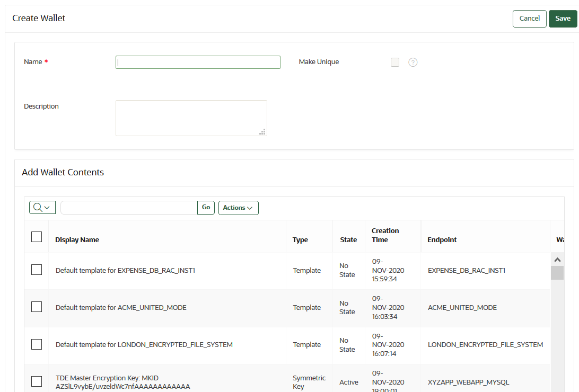The width and height of the screenshot is (579, 392).
Task: Click inside the Description text area
Action: pyautogui.click(x=191, y=118)
